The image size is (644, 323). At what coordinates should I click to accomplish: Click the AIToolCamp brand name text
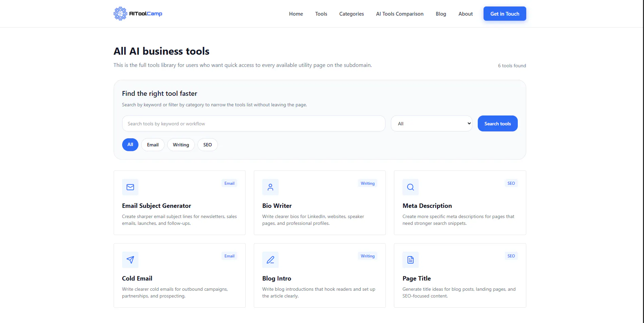(146, 14)
